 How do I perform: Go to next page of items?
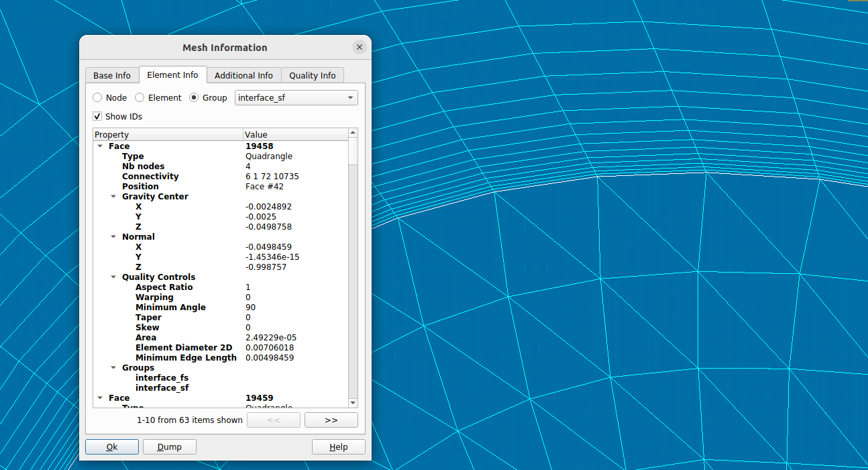[x=331, y=420]
